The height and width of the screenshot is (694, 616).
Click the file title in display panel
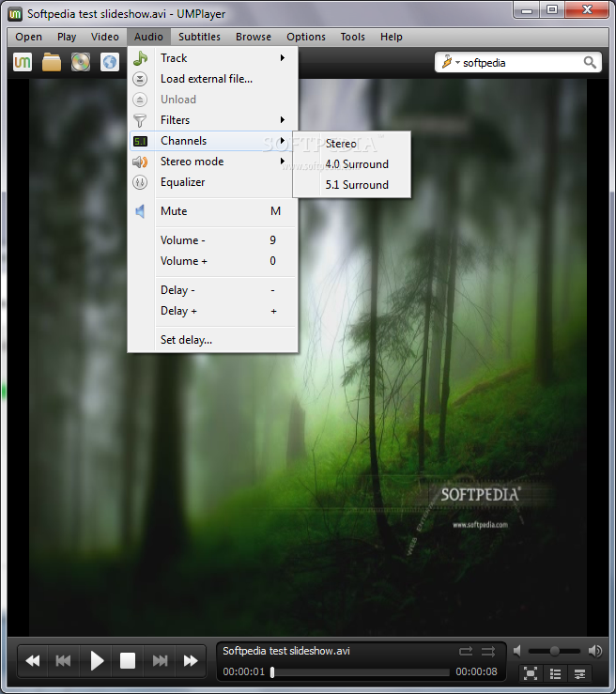286,651
